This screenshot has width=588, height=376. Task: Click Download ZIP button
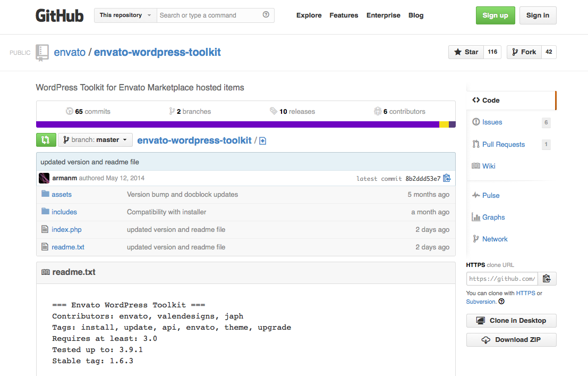click(x=511, y=339)
